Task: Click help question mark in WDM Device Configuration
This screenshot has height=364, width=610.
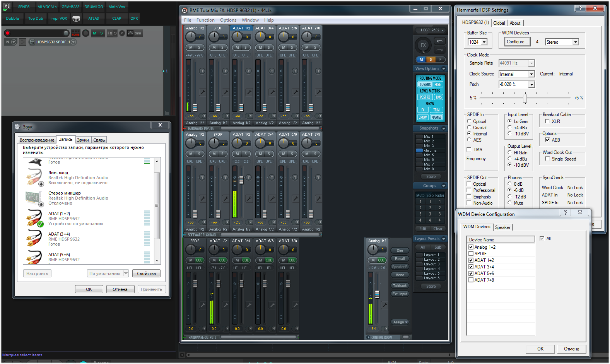Action: [566, 212]
